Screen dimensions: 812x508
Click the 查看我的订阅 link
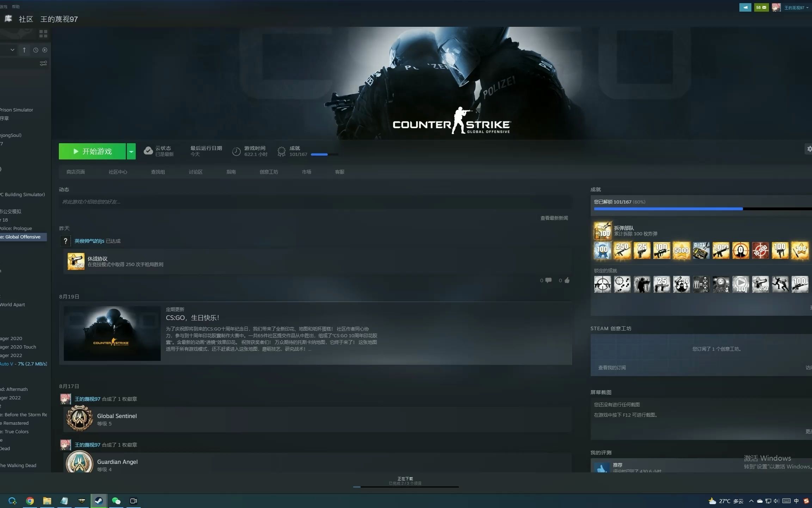(612, 368)
